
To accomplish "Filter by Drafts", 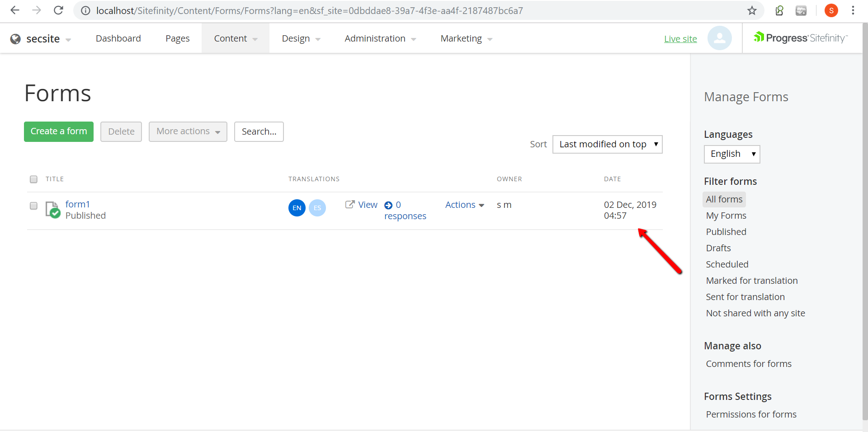I will click(718, 248).
